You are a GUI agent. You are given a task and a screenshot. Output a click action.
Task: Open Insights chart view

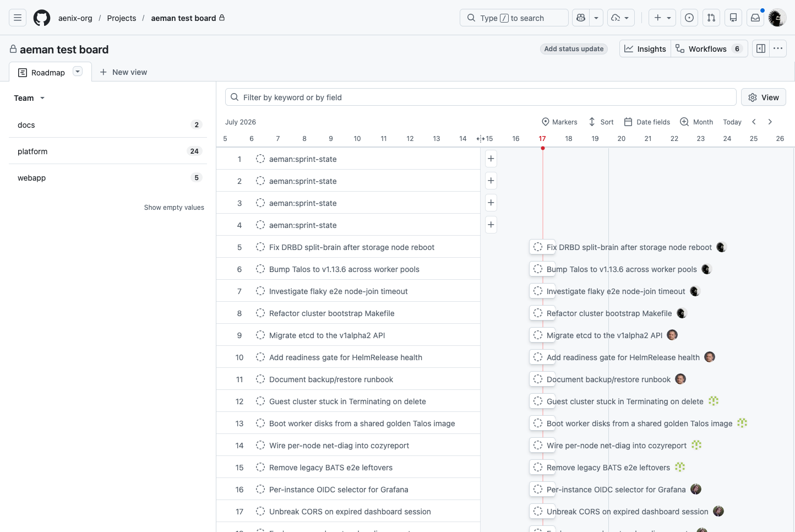pyautogui.click(x=645, y=48)
